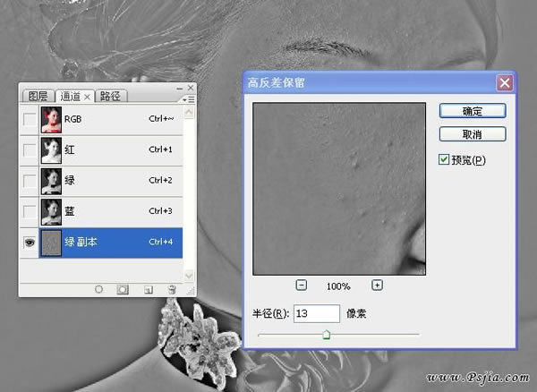The height and width of the screenshot is (392, 537).
Task: Select the 绿 channel name
Action: tap(70, 181)
